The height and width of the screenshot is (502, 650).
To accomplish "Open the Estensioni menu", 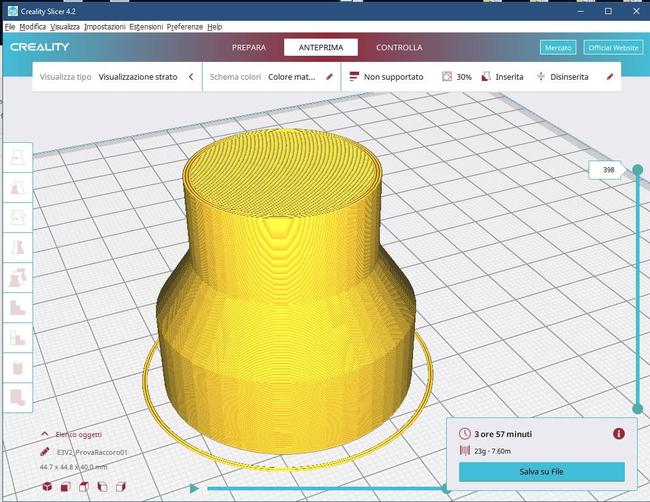I will pos(144,26).
